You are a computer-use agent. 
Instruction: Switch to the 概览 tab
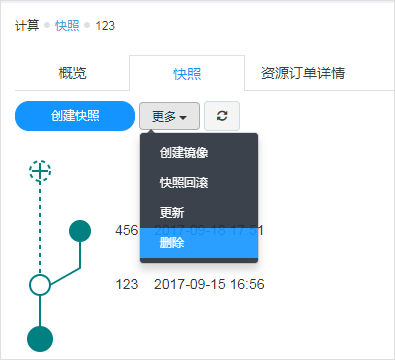point(72,73)
